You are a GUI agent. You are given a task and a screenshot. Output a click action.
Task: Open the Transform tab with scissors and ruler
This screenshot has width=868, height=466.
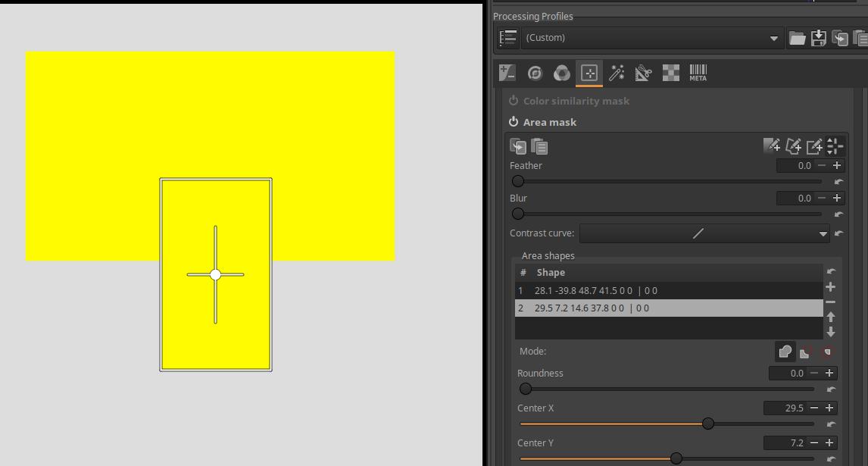click(x=643, y=73)
